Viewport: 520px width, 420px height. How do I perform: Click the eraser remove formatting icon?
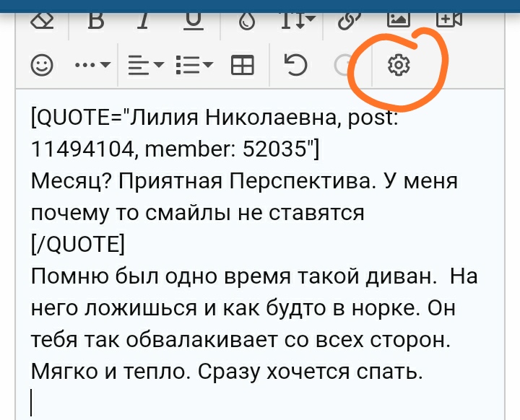pos(42,21)
